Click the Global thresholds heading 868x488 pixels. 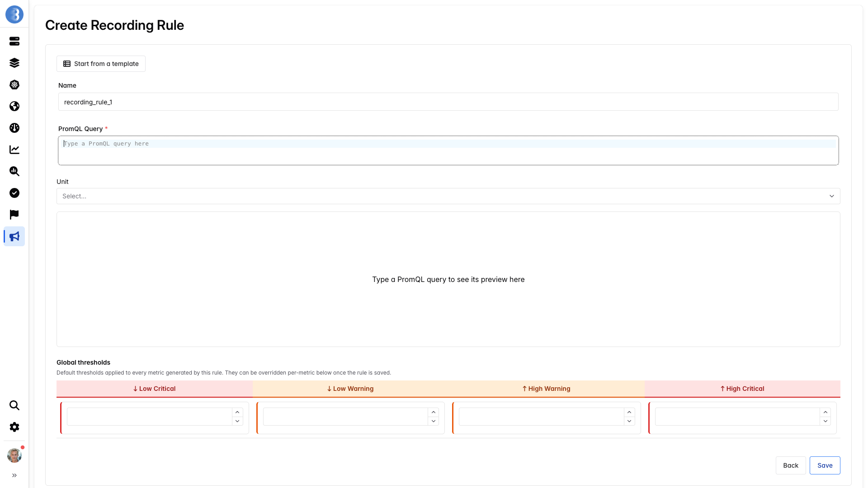tap(83, 362)
